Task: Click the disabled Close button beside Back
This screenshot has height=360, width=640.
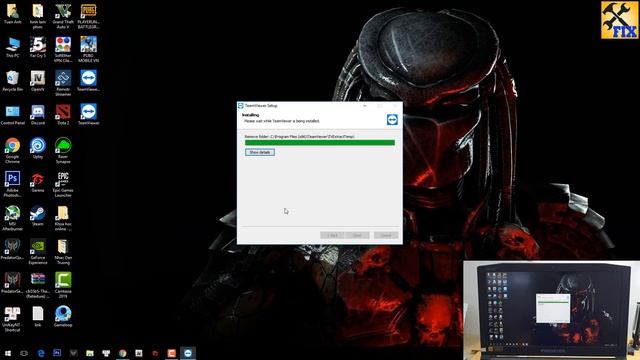Action: point(357,236)
